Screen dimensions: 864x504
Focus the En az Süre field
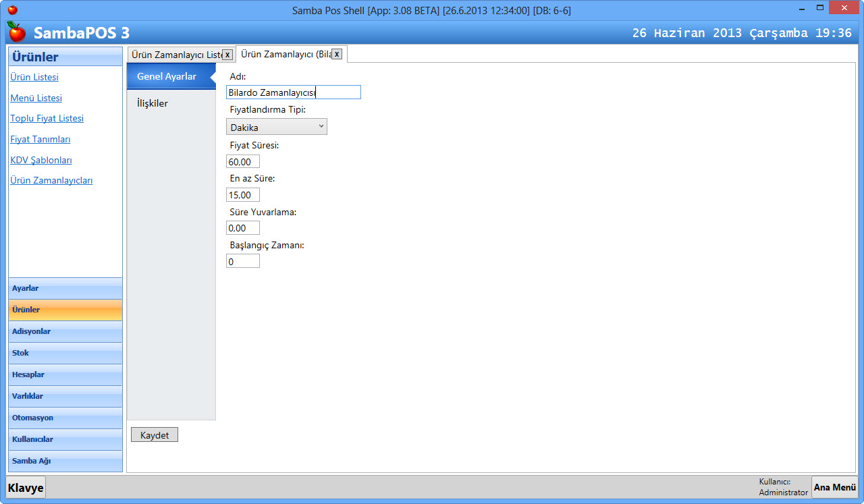(x=242, y=195)
